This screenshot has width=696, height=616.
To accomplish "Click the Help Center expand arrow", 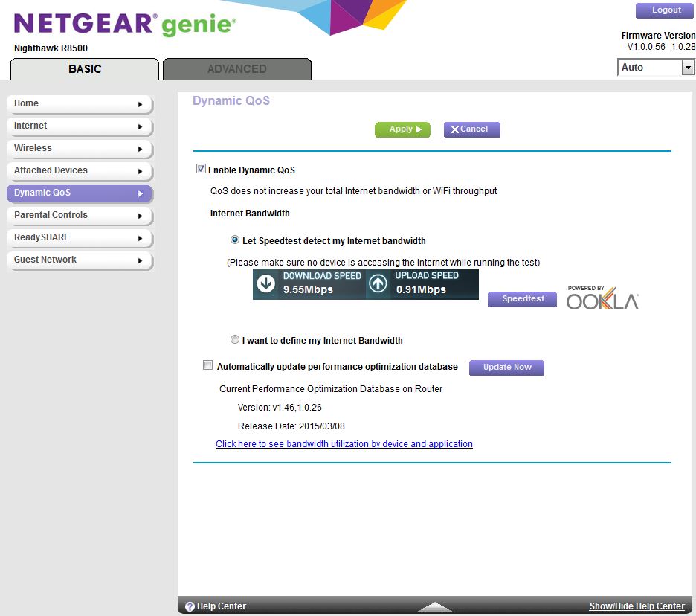I will (x=435, y=606).
